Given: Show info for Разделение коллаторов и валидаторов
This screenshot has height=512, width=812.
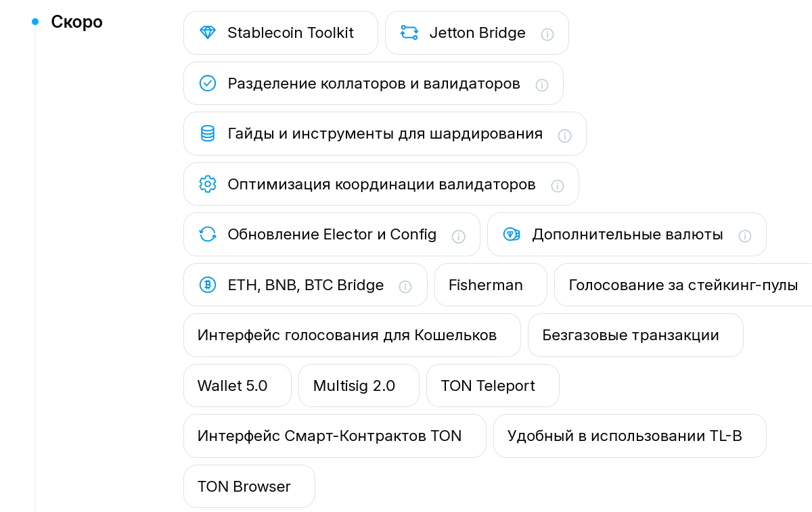Looking at the screenshot, I should [542, 85].
